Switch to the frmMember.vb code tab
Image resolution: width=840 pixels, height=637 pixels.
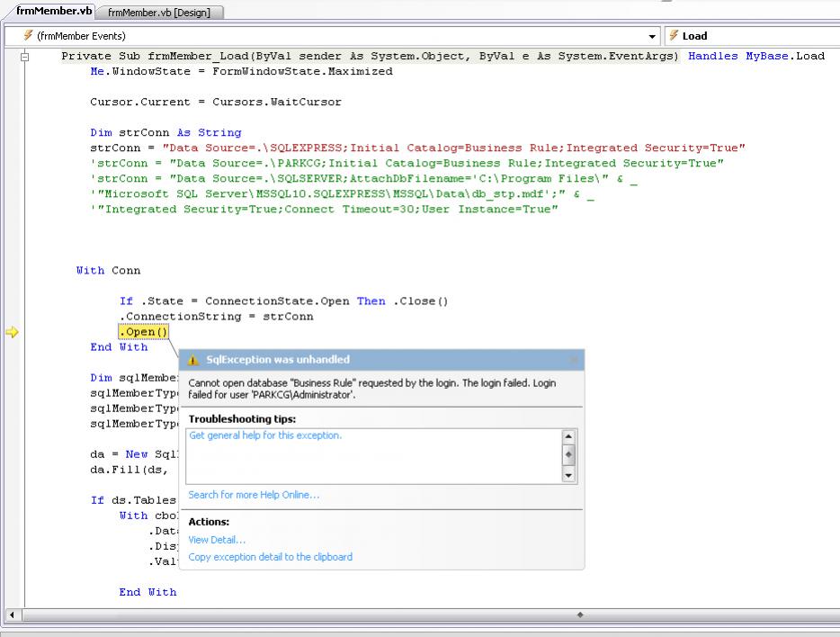tap(54, 11)
